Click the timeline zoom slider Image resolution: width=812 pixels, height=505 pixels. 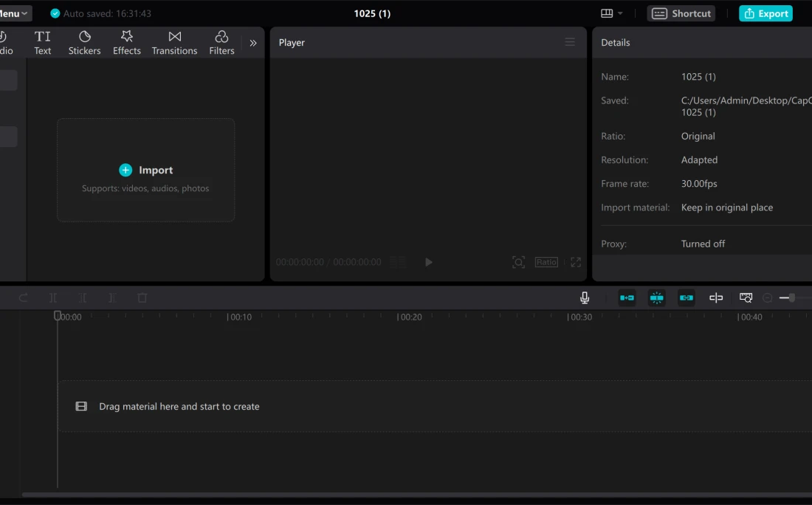(x=792, y=298)
